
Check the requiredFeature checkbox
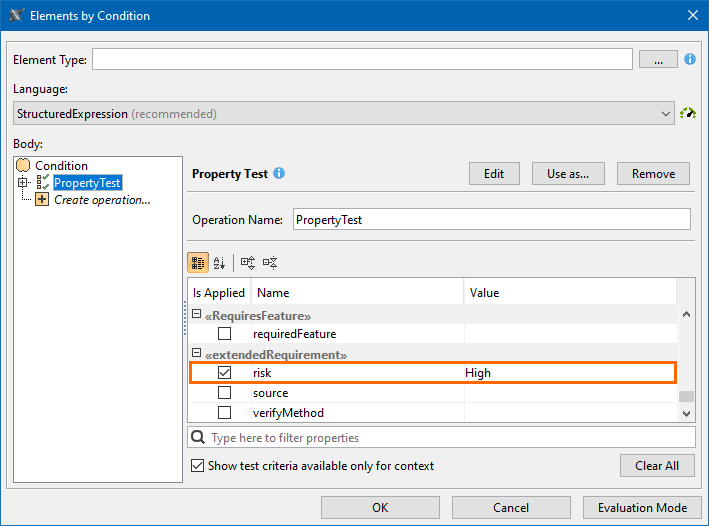[225, 334]
